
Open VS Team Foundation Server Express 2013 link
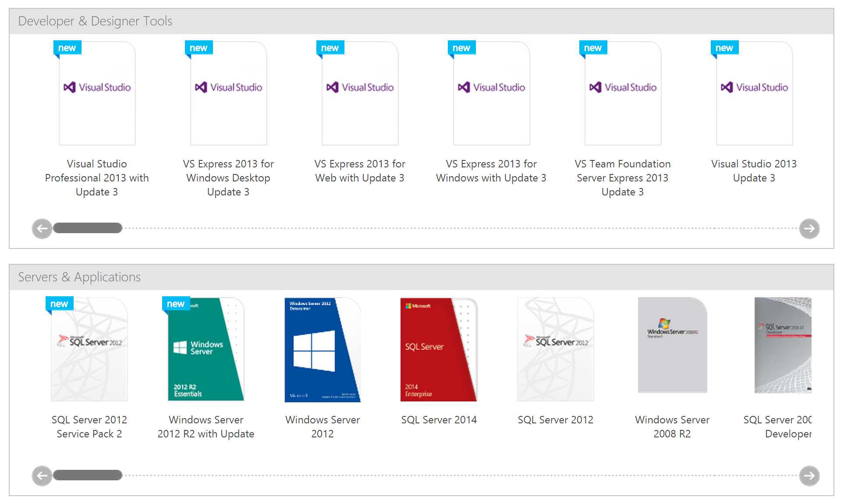tap(623, 177)
